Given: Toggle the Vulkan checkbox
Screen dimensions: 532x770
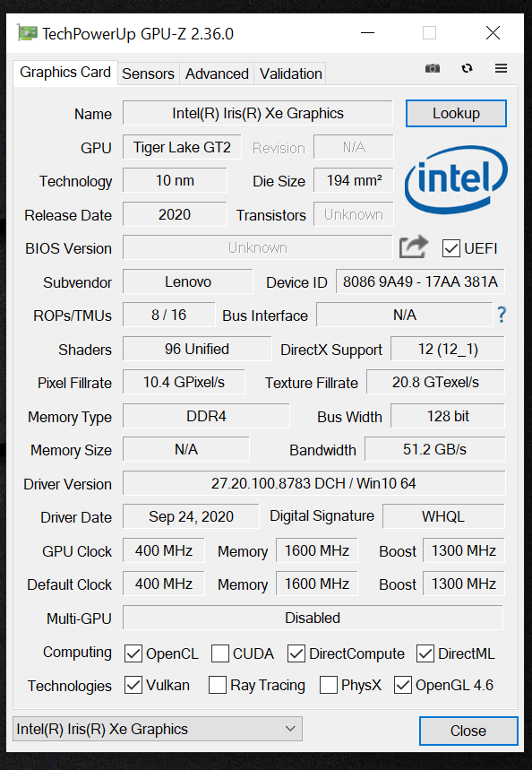Looking at the screenshot, I should [133, 685].
